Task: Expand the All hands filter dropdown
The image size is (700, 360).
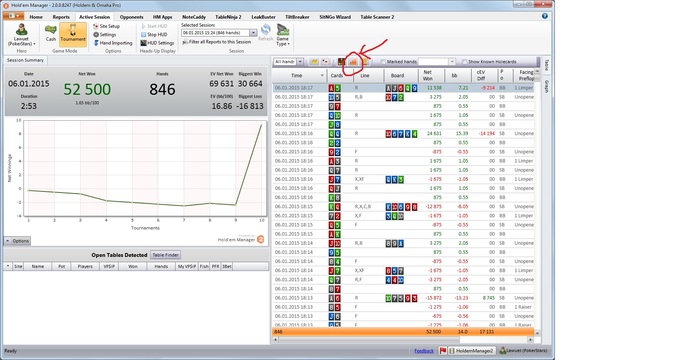Action: [300, 62]
